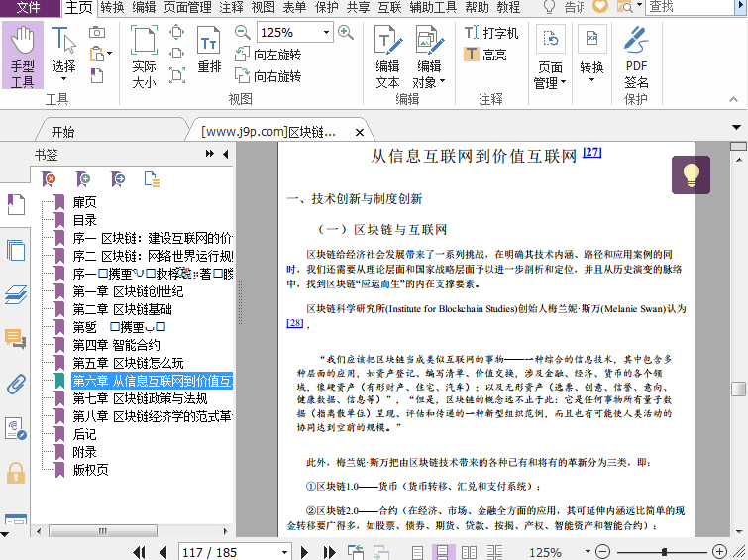
Task: Open bookmark 版权页
Action: (90, 470)
